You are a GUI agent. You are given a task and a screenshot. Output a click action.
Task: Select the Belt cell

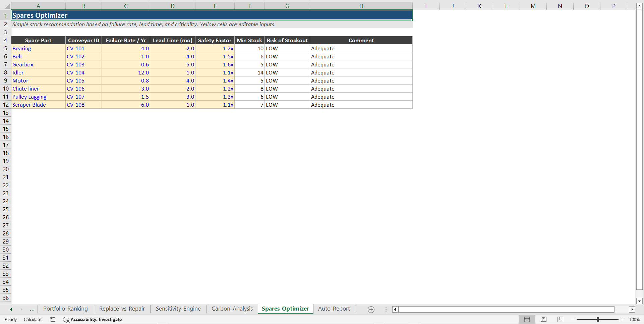tap(38, 56)
